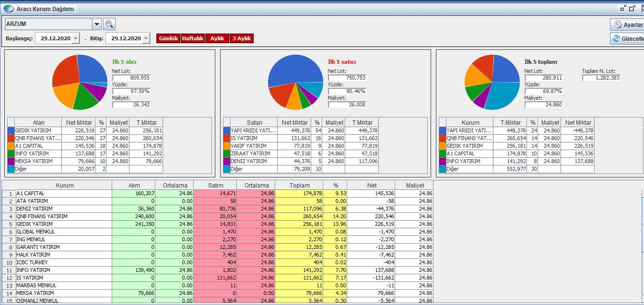
Task: Select Diğer row in İlk 5 toplam table
Action: [x=517, y=169]
